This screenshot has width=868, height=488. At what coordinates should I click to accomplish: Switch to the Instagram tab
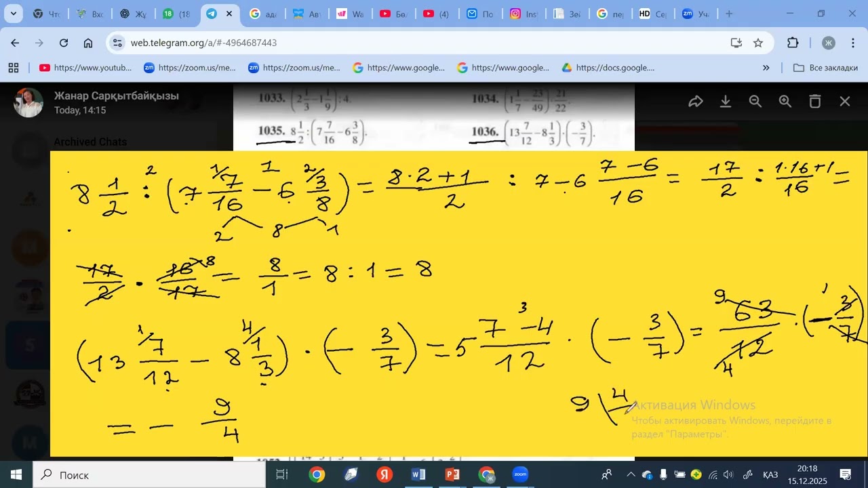click(x=524, y=14)
